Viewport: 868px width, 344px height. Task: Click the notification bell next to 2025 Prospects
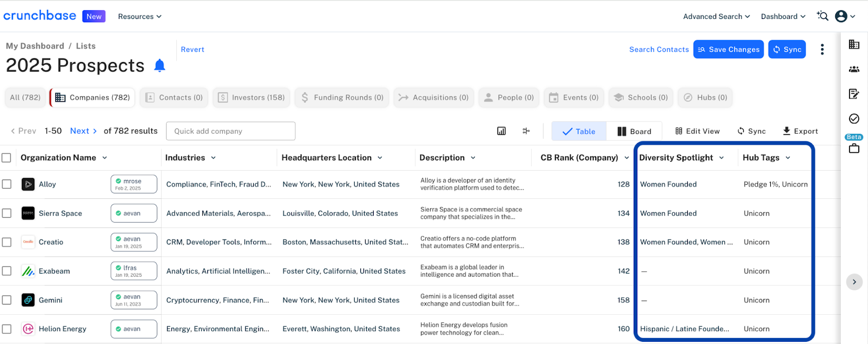(x=159, y=66)
